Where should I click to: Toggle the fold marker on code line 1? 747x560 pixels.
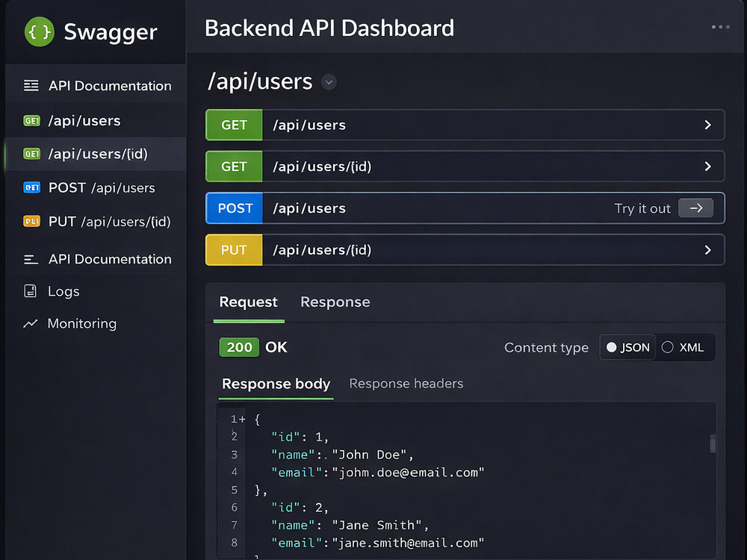click(243, 420)
